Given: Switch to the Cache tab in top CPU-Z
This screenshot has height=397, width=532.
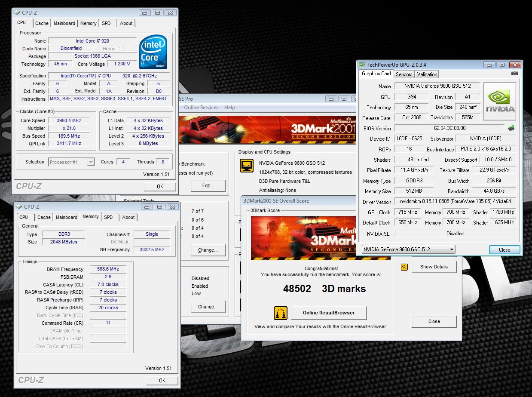Looking at the screenshot, I should [42, 23].
